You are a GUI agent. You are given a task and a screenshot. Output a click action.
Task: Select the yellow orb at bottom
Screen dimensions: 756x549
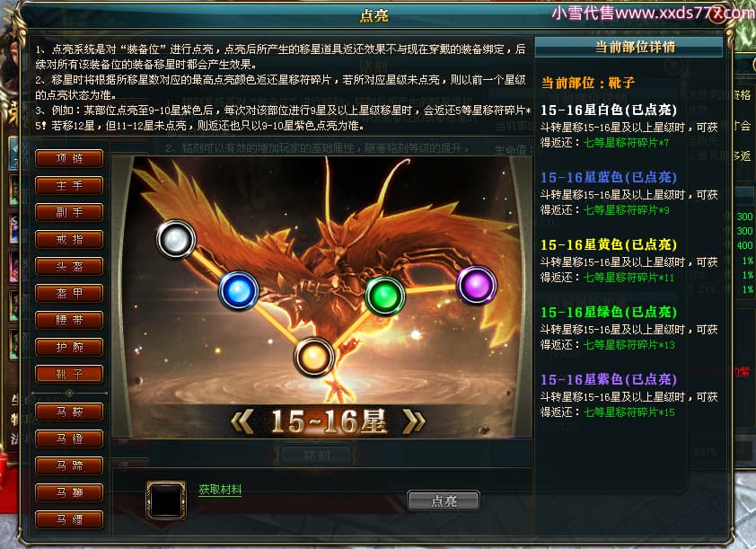pyautogui.click(x=314, y=358)
